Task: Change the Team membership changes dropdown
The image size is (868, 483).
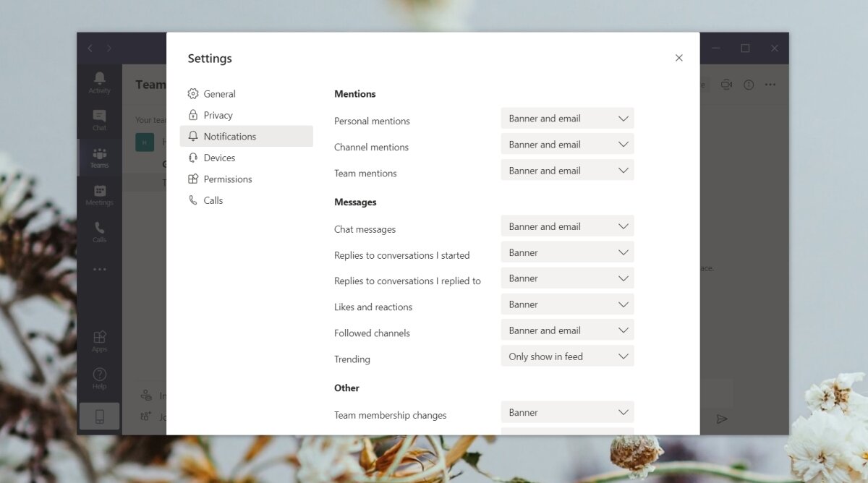Action: (567, 412)
